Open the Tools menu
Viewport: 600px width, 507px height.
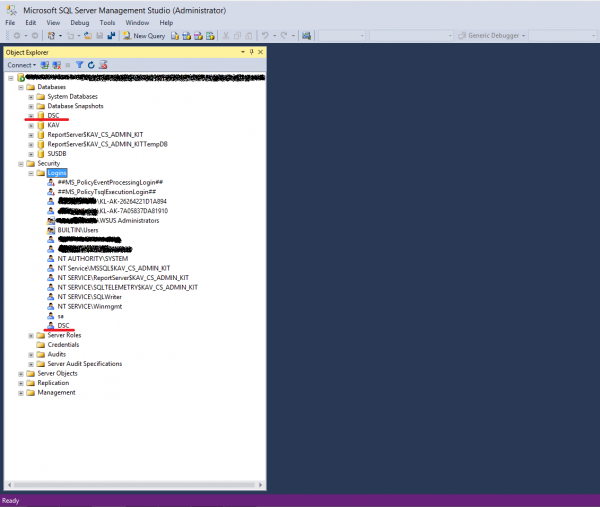(x=107, y=22)
